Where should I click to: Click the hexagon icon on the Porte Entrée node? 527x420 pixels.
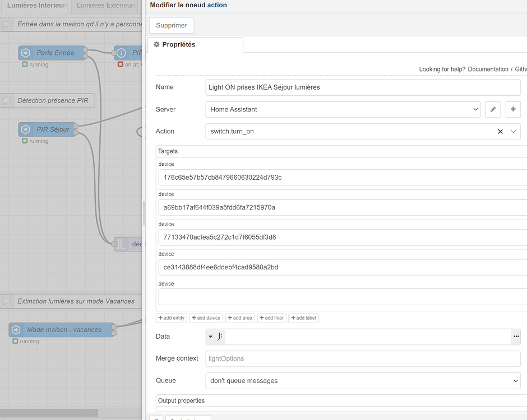click(25, 52)
